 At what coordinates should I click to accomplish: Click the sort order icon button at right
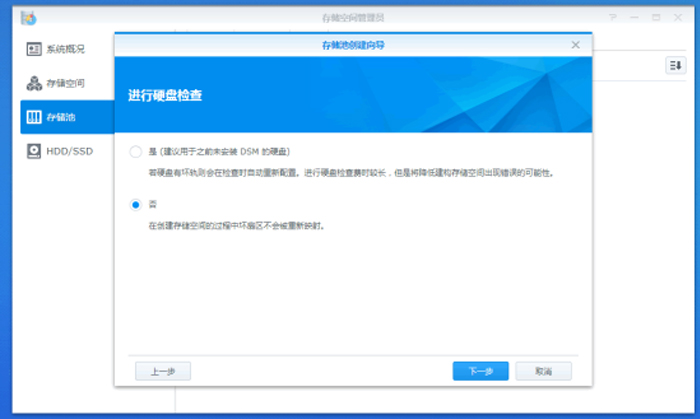point(675,66)
